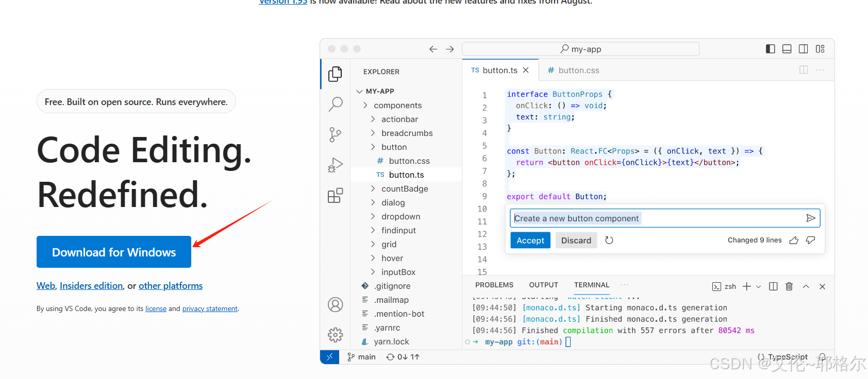The image size is (868, 379).
Task: Open the Extensions view
Action: coord(335,196)
